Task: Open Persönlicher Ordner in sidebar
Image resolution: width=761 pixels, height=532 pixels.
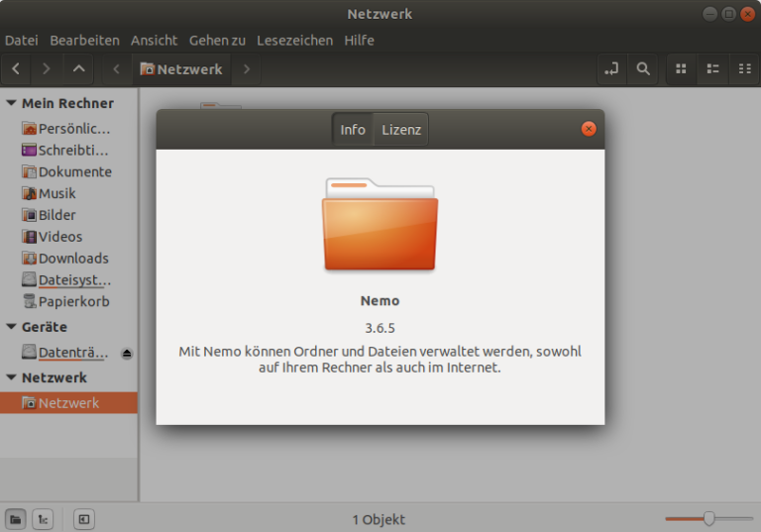Action: coord(68,129)
